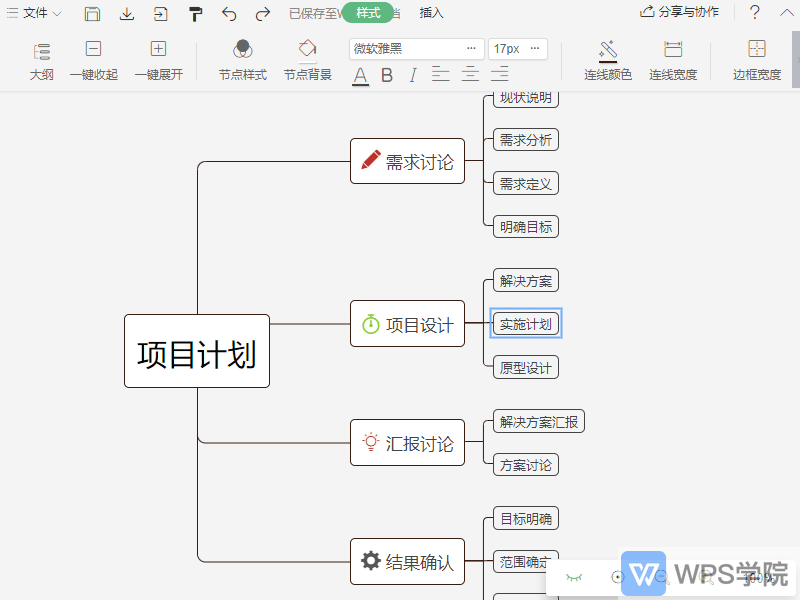
Task: Open 连线宽度 line width options
Action: [x=673, y=61]
